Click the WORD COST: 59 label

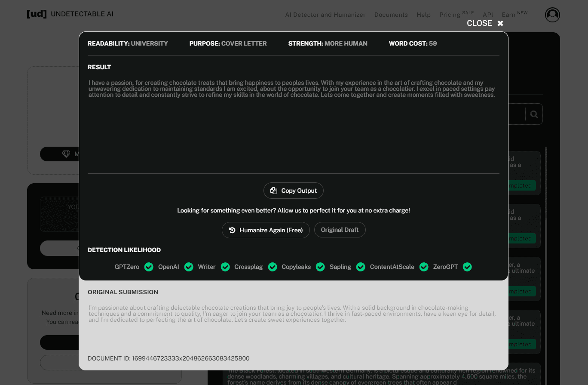(x=413, y=43)
